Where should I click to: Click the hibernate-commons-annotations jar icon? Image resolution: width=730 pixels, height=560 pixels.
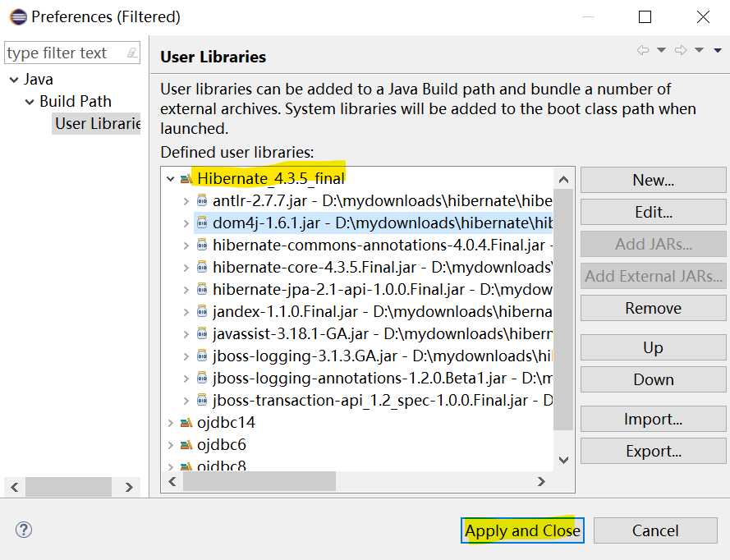[x=202, y=245]
